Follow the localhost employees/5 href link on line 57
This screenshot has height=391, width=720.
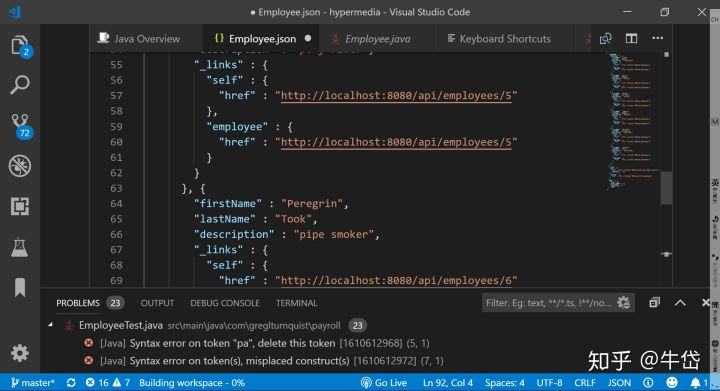[x=396, y=95]
